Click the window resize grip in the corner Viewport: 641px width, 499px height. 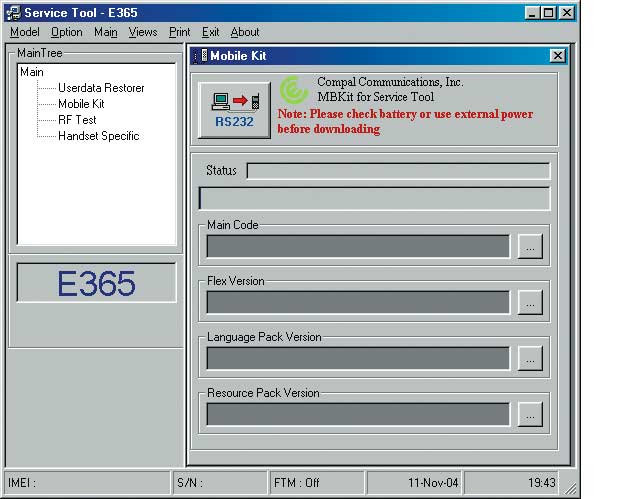pyautogui.click(x=570, y=488)
